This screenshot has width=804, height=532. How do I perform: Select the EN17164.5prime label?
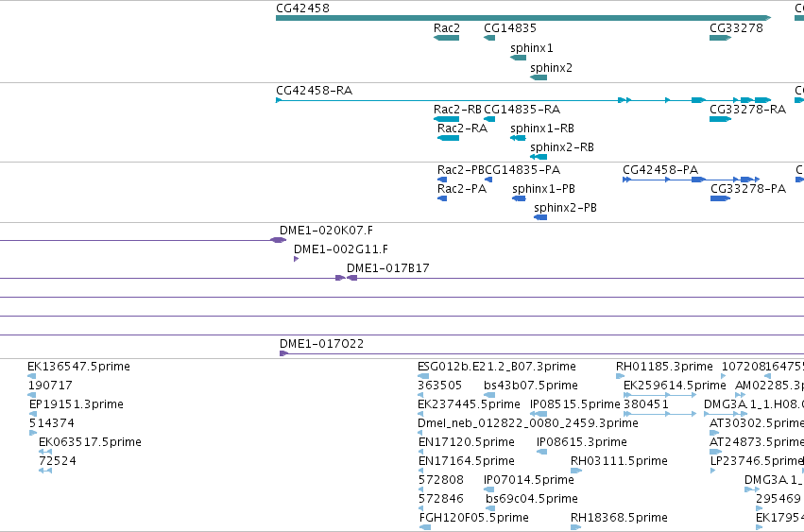466,461
